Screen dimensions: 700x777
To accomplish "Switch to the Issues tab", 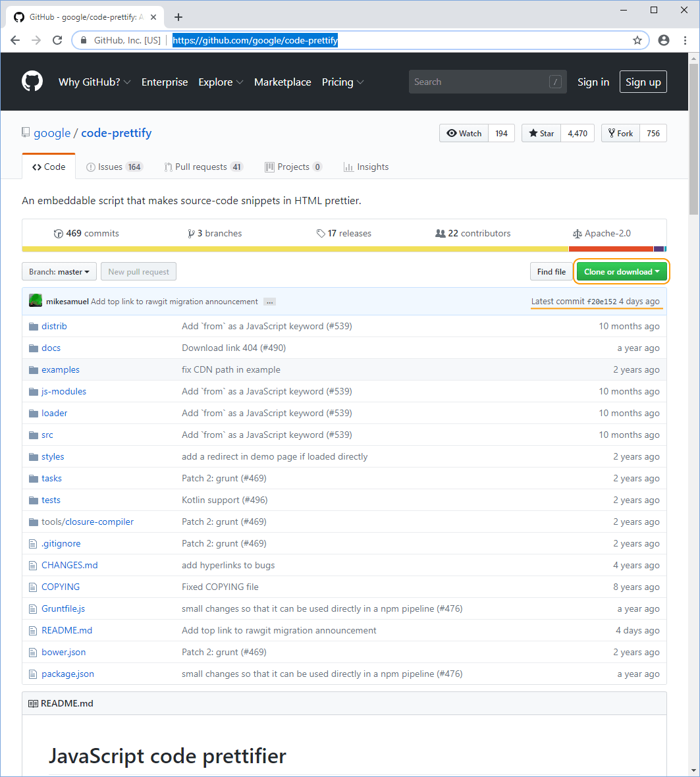I will point(115,167).
